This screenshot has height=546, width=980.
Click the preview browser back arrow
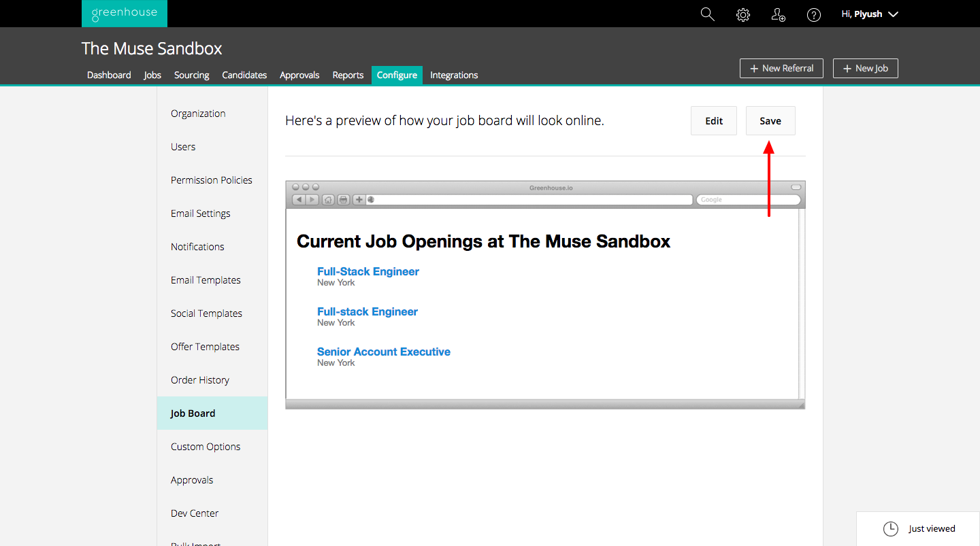click(x=299, y=199)
